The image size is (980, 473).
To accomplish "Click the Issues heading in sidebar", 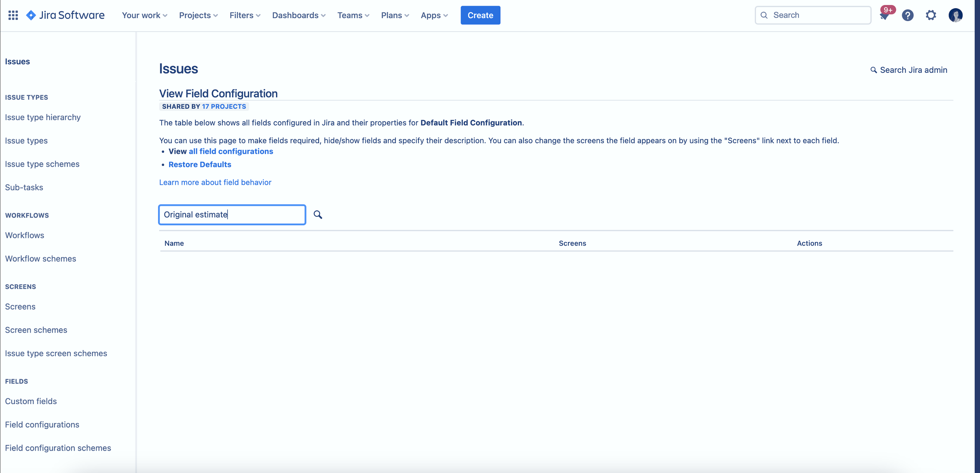I will (x=17, y=61).
